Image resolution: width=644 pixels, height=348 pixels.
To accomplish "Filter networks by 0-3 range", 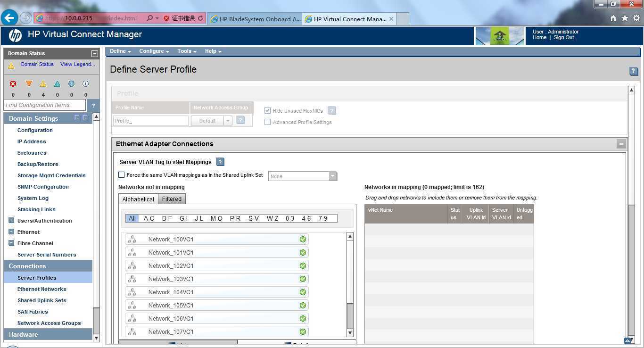I will tap(289, 218).
